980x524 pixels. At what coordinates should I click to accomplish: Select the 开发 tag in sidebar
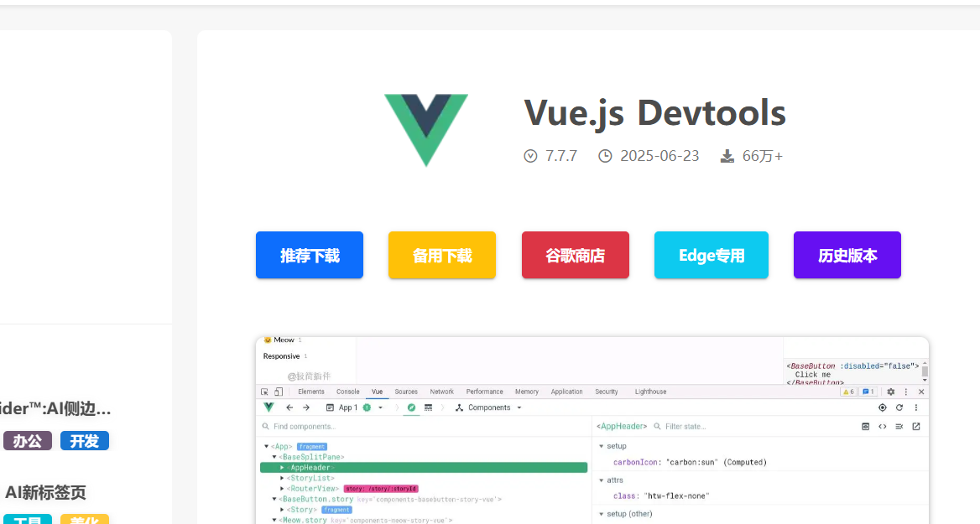(x=85, y=441)
